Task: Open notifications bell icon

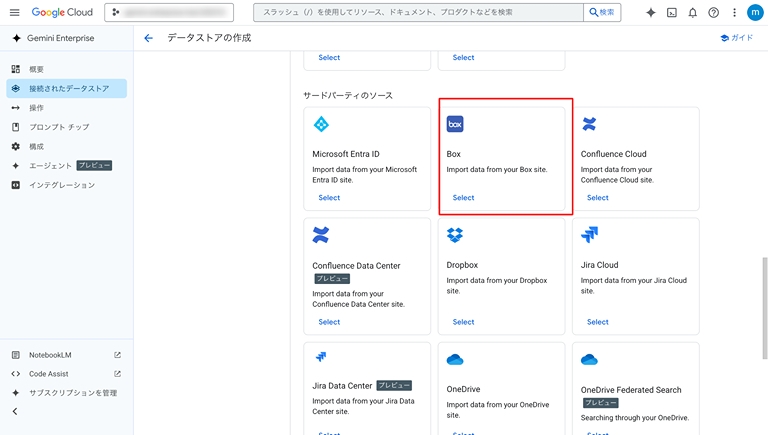Action: pos(693,13)
